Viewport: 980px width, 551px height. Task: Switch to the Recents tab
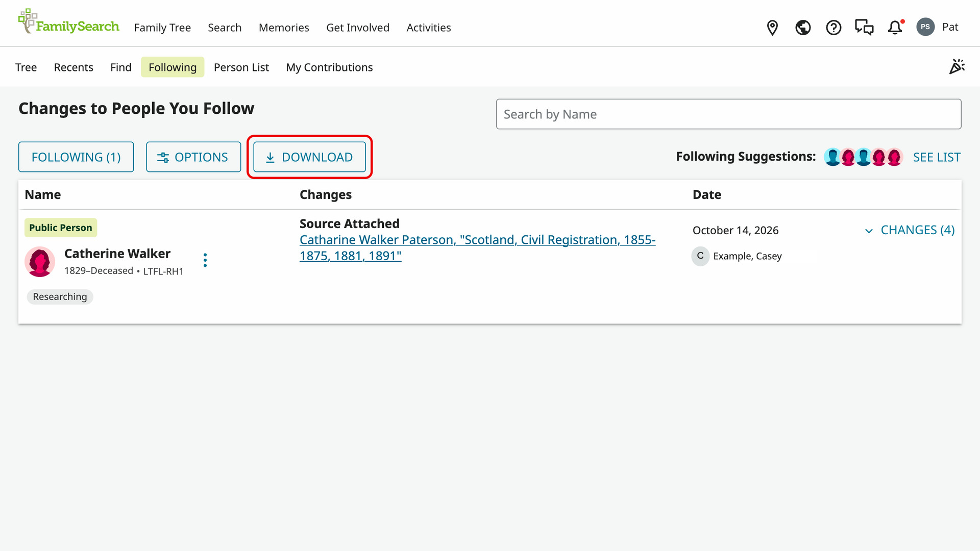pos(73,67)
